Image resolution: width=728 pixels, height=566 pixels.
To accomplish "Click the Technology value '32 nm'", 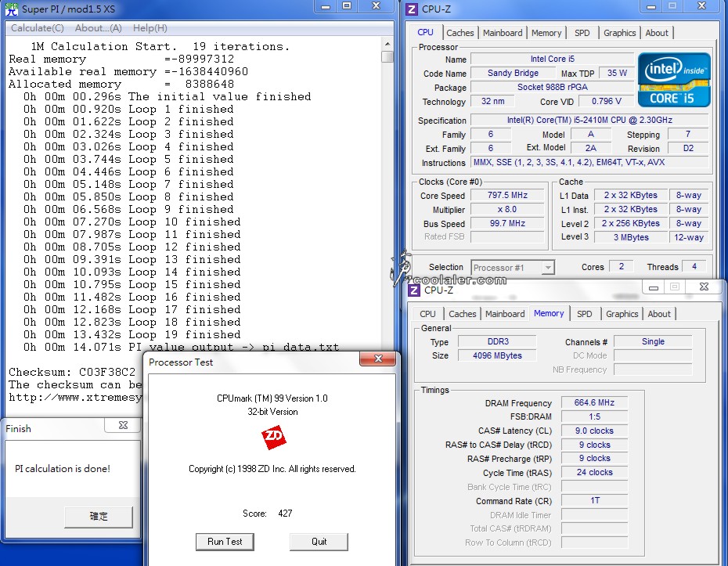I will click(x=492, y=101).
